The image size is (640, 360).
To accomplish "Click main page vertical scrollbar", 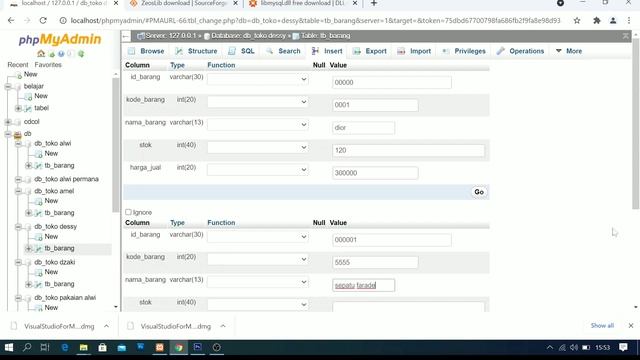I will [x=636, y=124].
